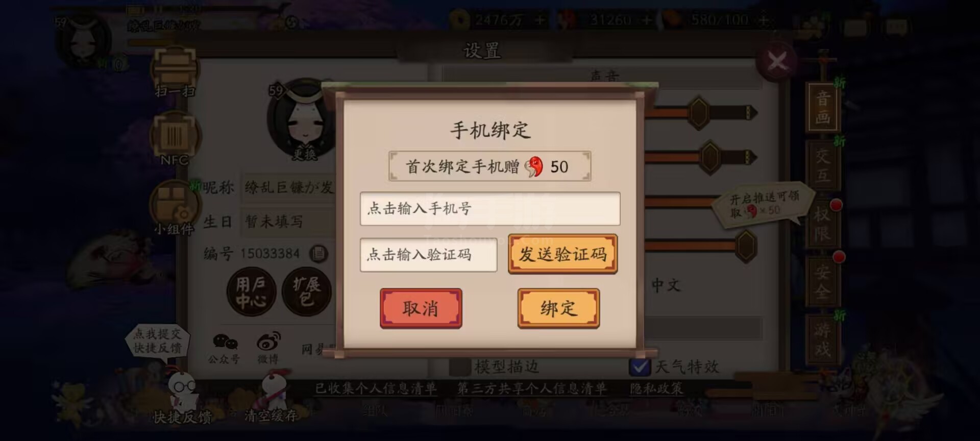Open the 隐私政策 link
The image size is (980, 441).
[x=656, y=388]
